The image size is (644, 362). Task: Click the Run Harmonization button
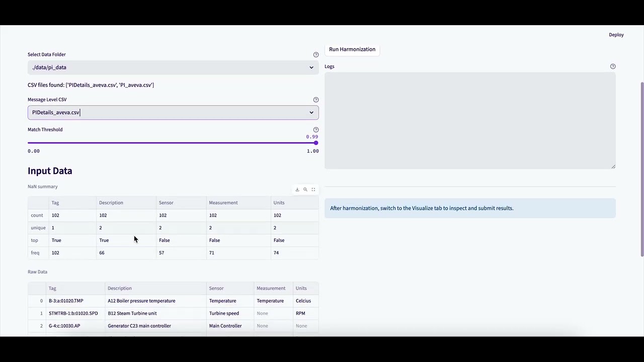pos(352,49)
